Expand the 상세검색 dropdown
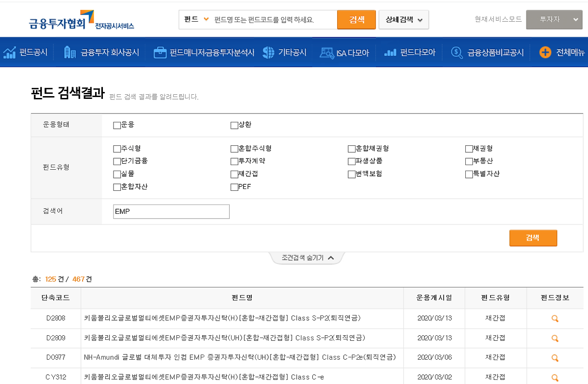 coord(403,19)
